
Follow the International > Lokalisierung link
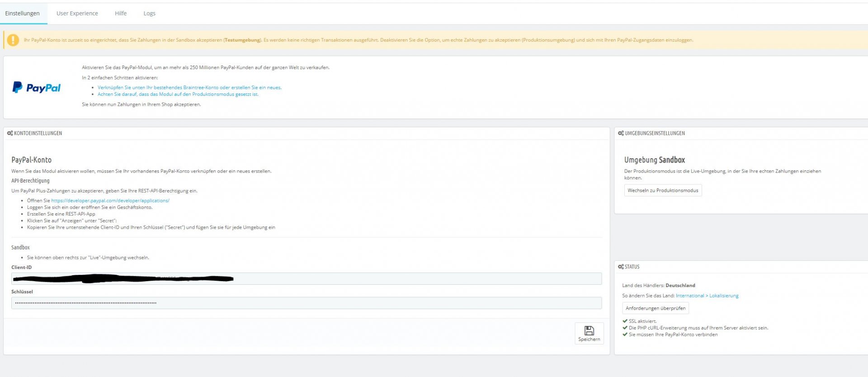(x=707, y=296)
